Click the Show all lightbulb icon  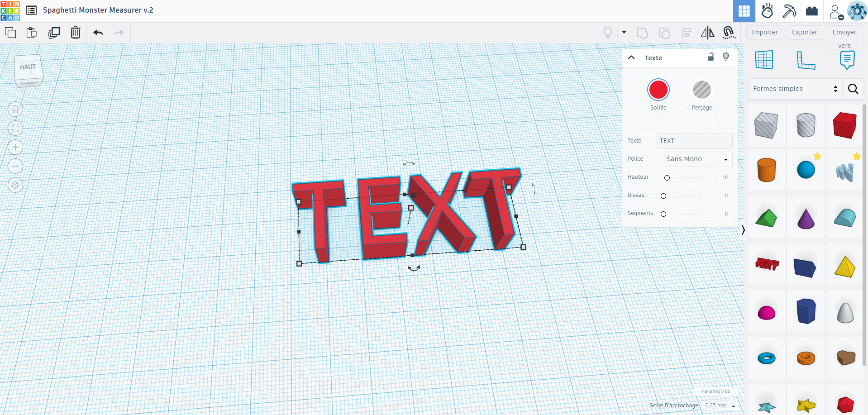(x=608, y=33)
